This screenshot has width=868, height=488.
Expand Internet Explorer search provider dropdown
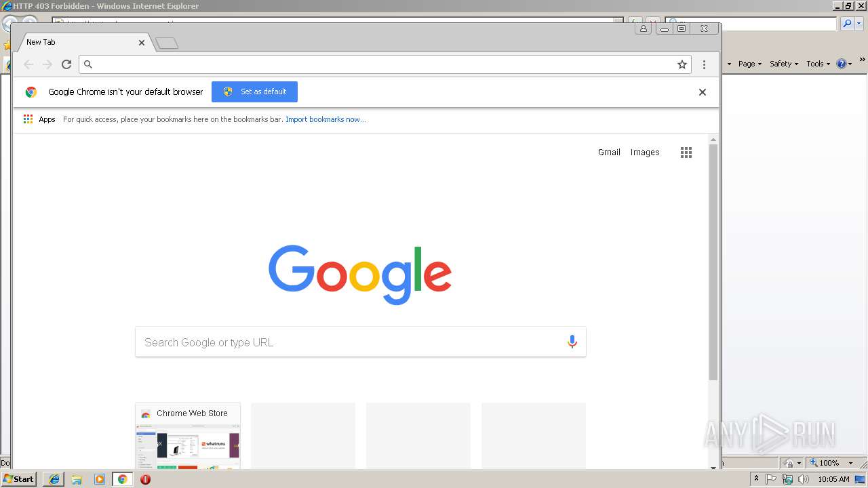point(860,24)
